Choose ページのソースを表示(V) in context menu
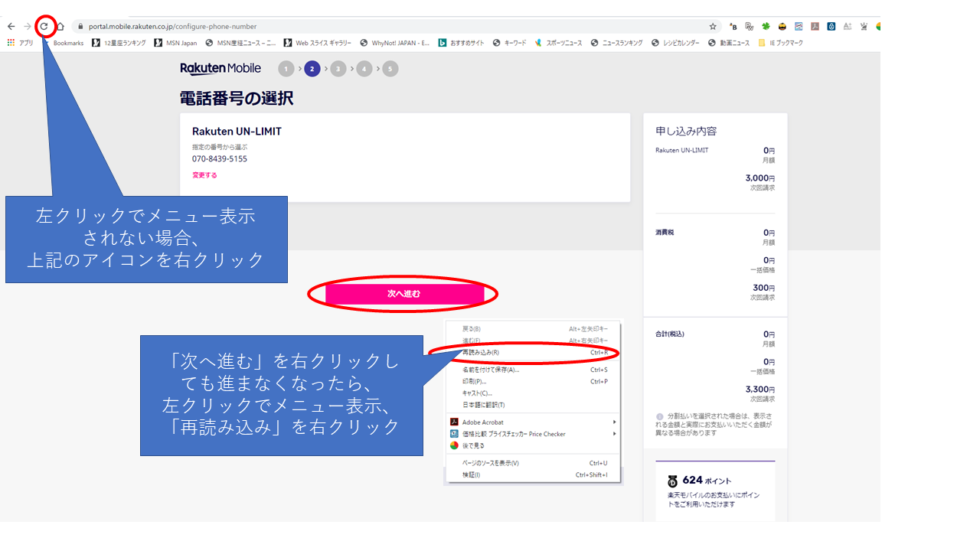The width and height of the screenshot is (980, 551). 534,463
